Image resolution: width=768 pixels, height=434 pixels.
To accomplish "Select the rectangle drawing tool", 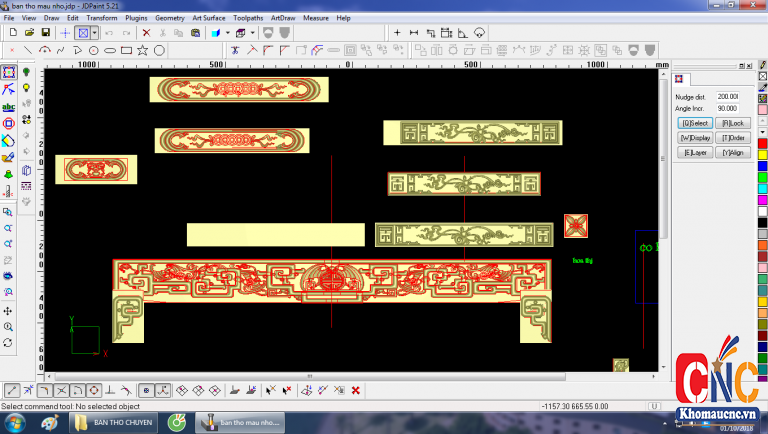I will tap(126, 50).
